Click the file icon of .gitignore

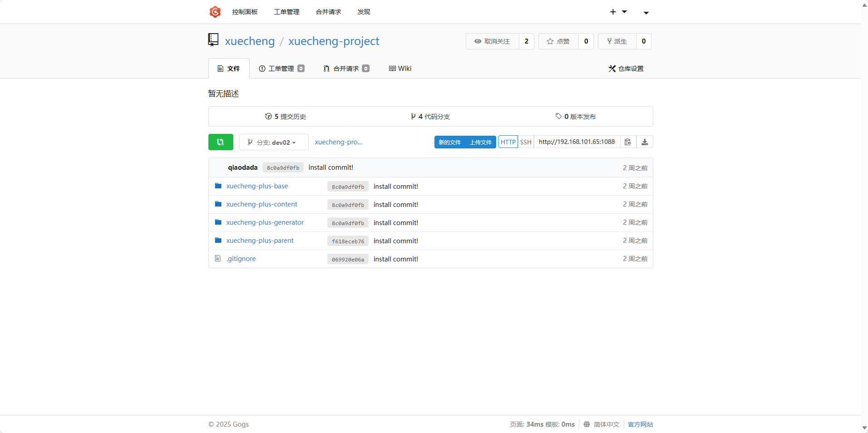pos(218,258)
